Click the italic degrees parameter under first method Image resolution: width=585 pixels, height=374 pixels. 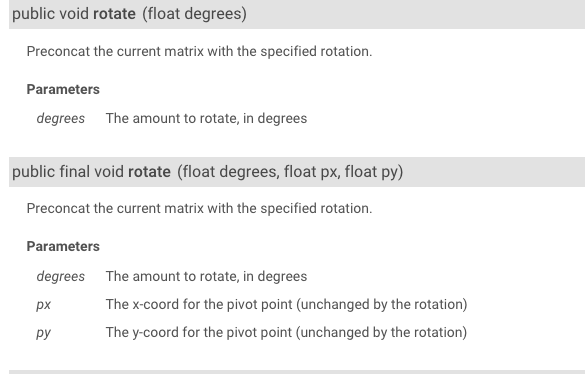point(61,119)
